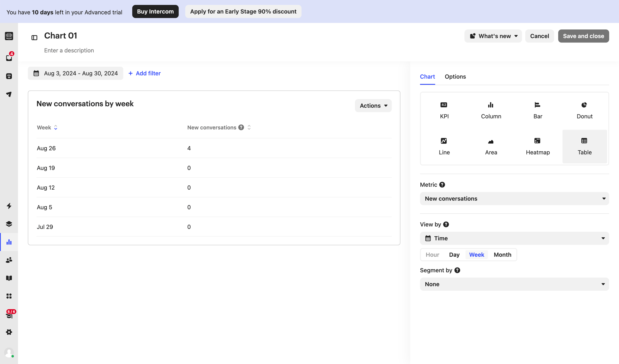Select the Heatmap chart type

pos(538,147)
